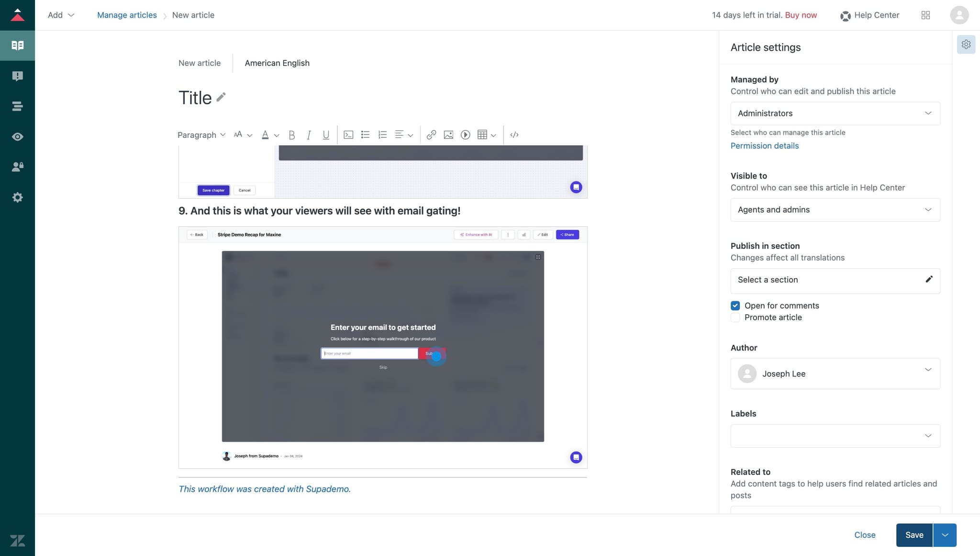Open Arrange content sidebar icon
This screenshot has height=556, width=980.
point(17,106)
